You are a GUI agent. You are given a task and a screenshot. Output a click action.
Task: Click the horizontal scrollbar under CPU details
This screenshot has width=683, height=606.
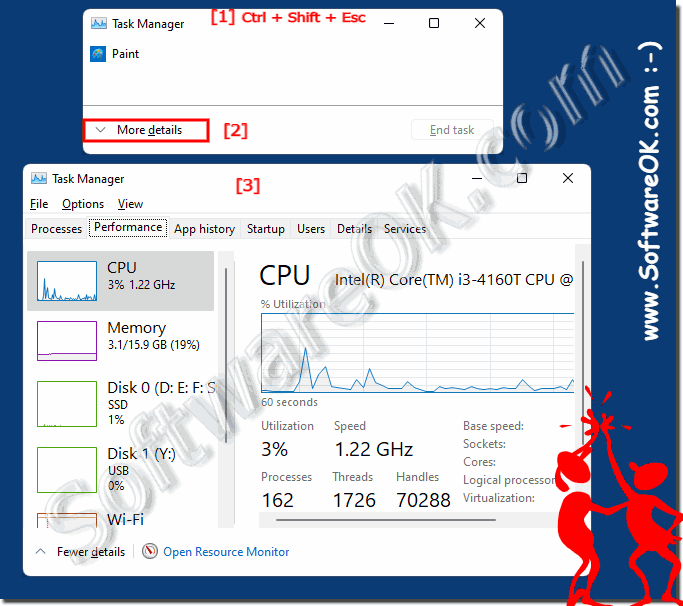pos(385,520)
